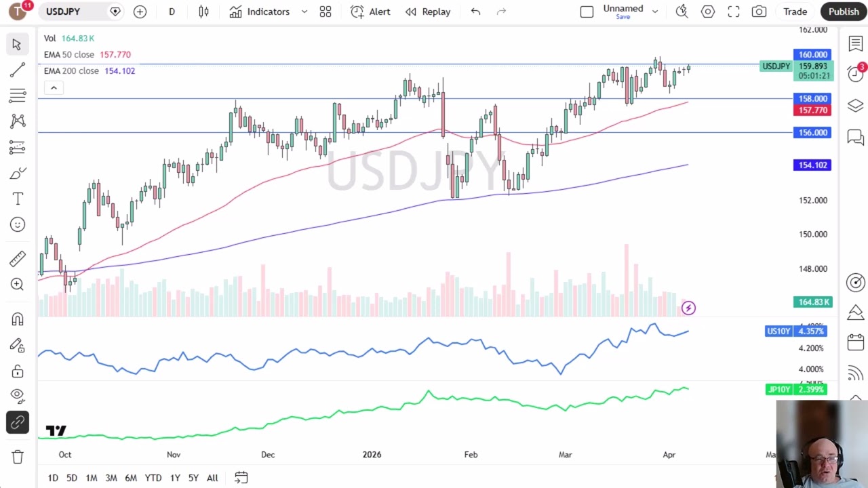
Task: Toggle magnet mode for drawings
Action: click(x=17, y=319)
